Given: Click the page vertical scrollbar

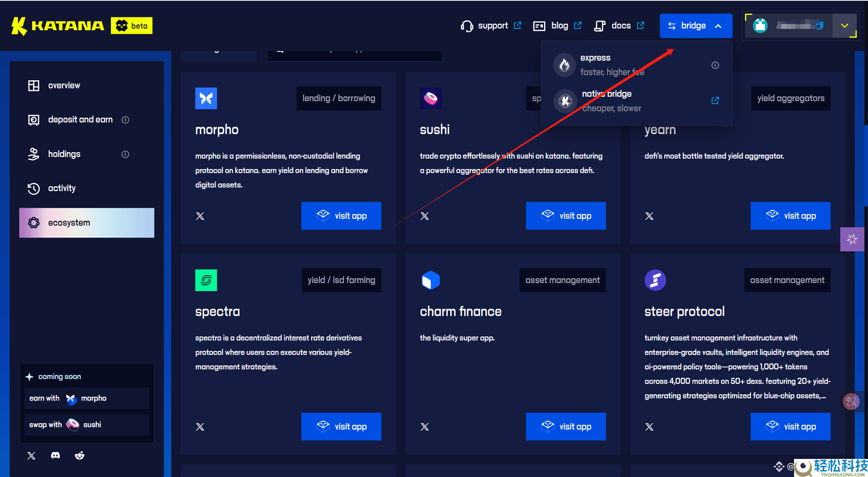Looking at the screenshot, I should (866, 165).
